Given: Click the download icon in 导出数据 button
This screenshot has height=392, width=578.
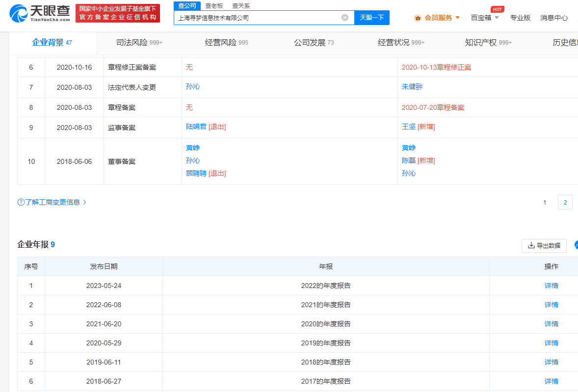Looking at the screenshot, I should [531, 245].
